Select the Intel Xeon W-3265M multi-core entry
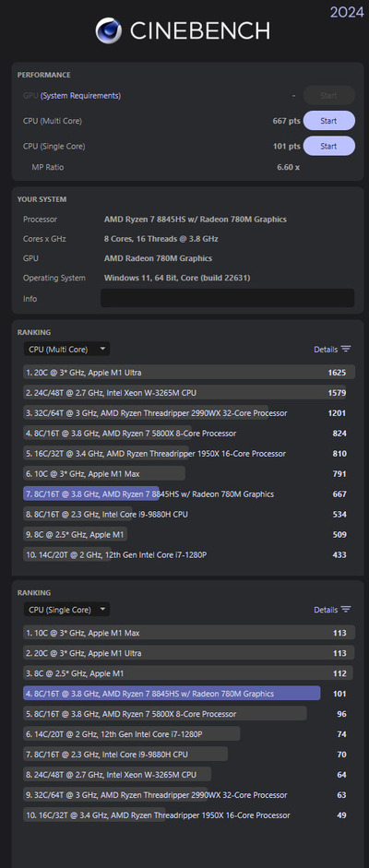This screenshot has width=369, height=868. (x=189, y=392)
